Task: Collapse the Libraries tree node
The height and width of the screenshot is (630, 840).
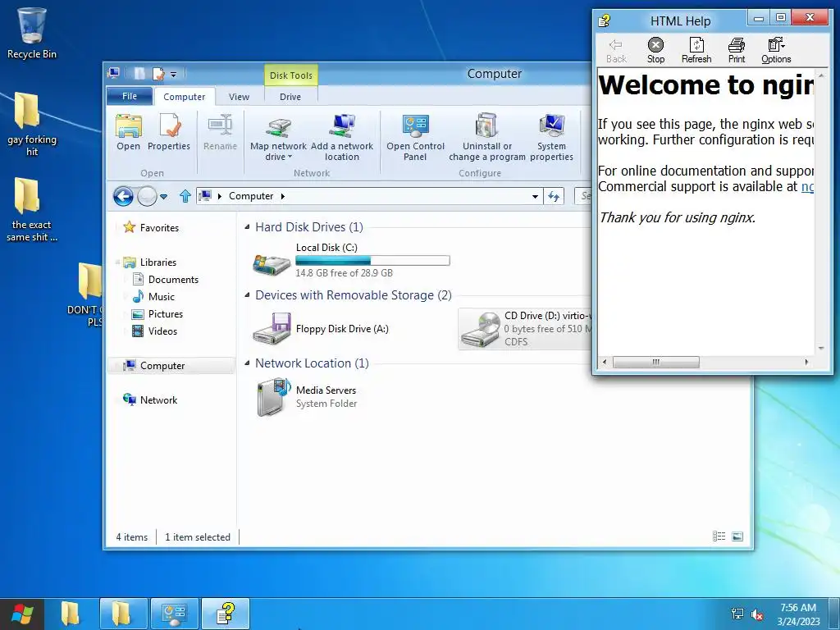Action: (117, 262)
